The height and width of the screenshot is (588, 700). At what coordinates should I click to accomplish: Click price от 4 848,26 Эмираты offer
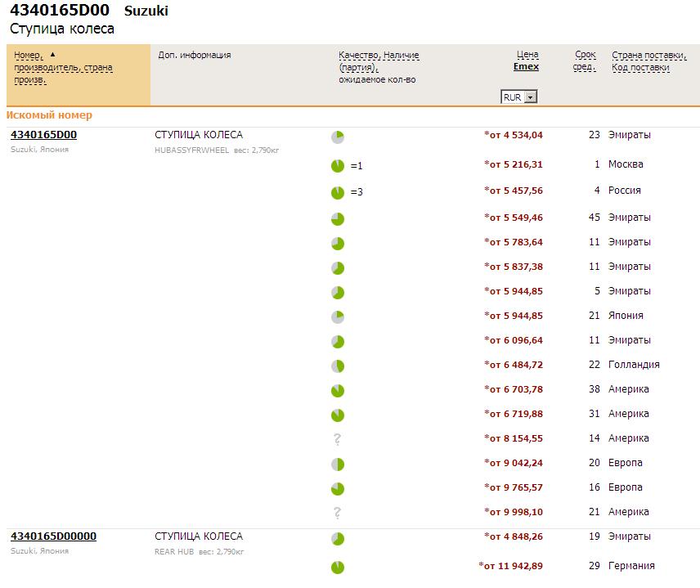pos(514,536)
